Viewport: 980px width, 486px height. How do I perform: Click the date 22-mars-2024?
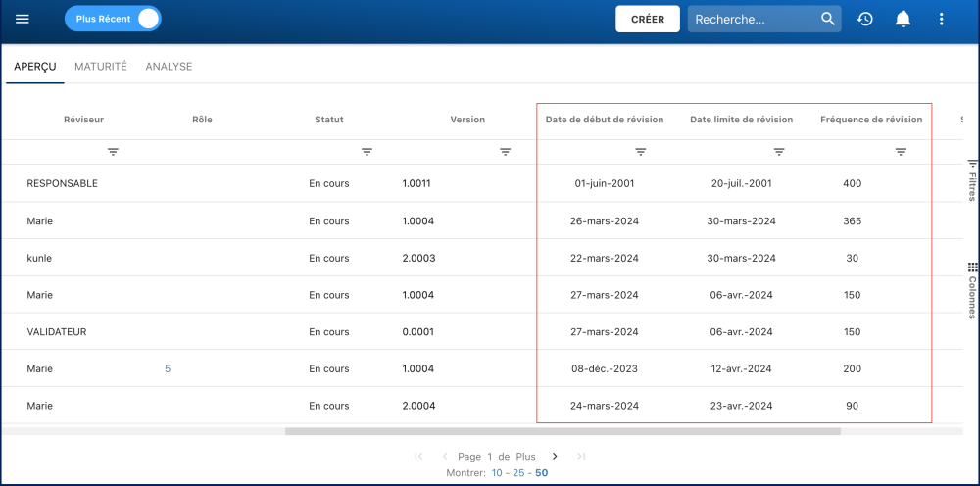tap(605, 258)
